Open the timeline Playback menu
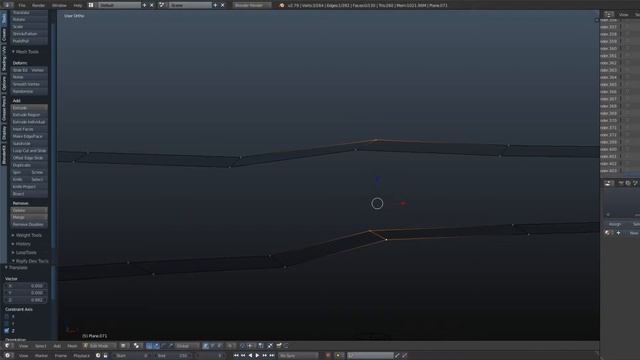This screenshot has width=640, height=360. [x=81, y=356]
